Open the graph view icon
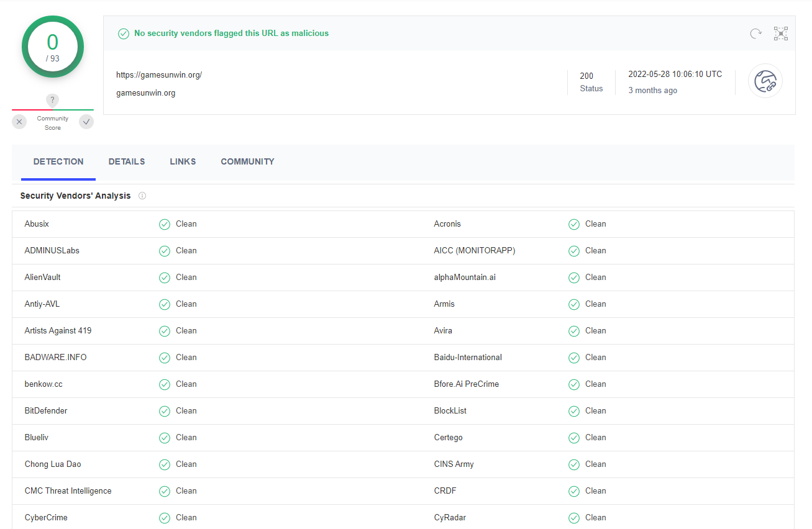812x529 pixels. pos(781,34)
